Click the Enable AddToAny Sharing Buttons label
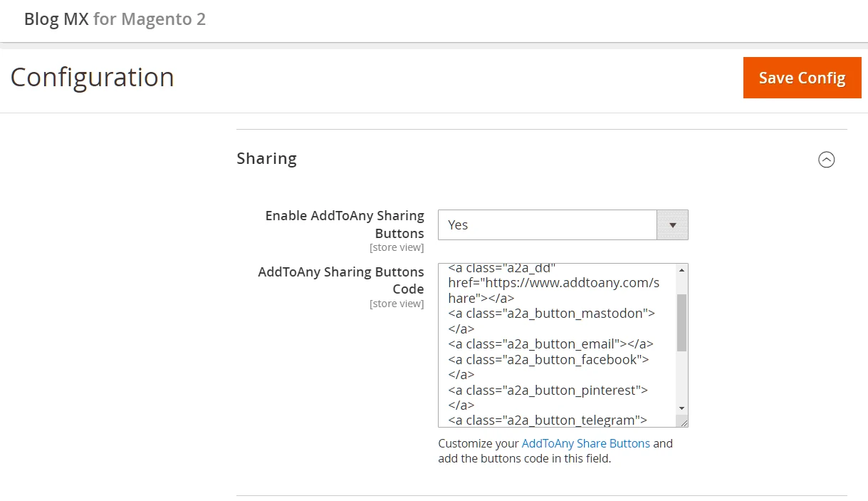Image resolution: width=868 pixels, height=501 pixels. 345,224
